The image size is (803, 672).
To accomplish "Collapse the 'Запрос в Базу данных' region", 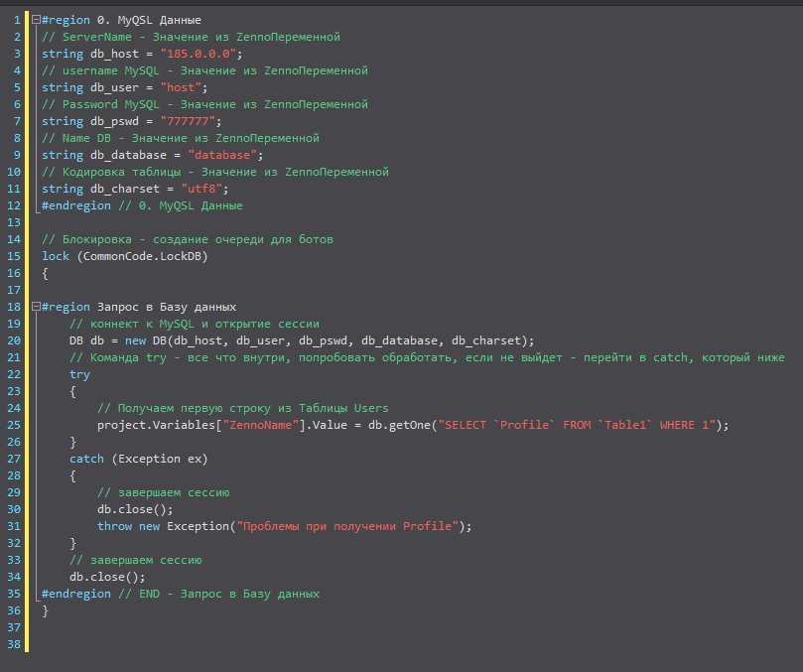I will (x=36, y=307).
